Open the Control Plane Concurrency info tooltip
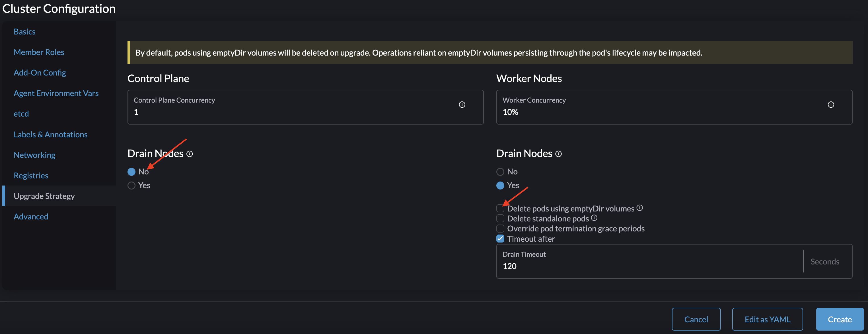This screenshot has width=868, height=334. [462, 105]
